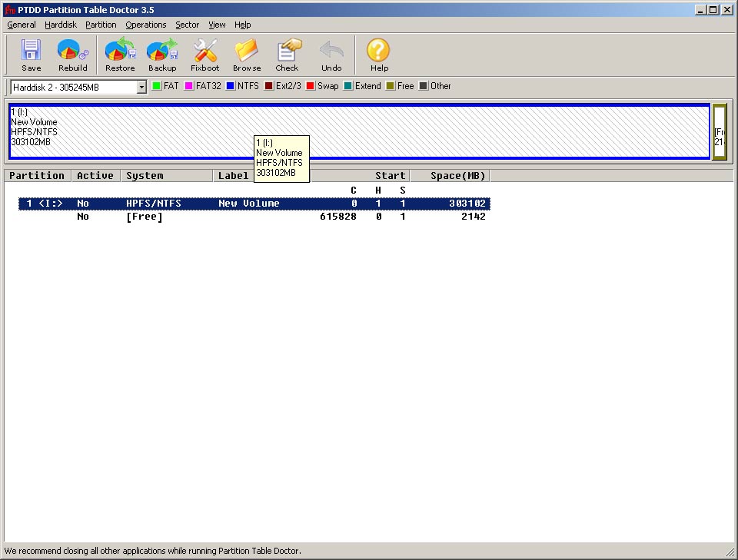The height and width of the screenshot is (560, 738).
Task: Open the Restore tool
Action: 120,55
